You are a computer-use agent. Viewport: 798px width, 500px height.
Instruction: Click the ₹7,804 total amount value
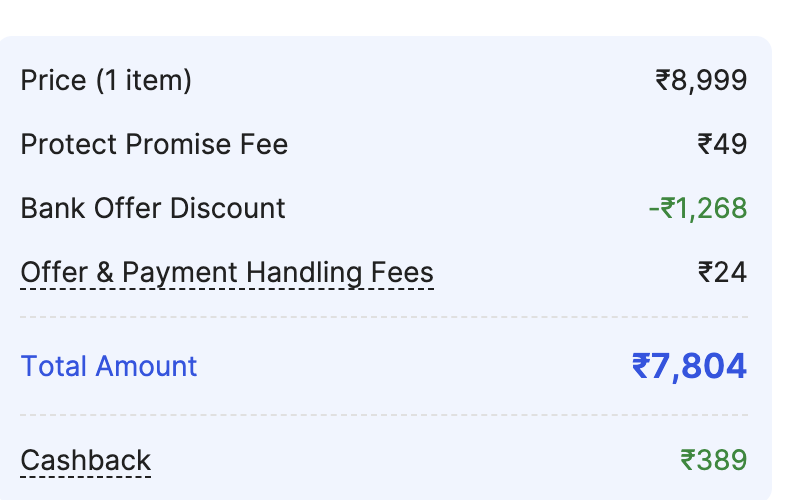[x=689, y=366]
